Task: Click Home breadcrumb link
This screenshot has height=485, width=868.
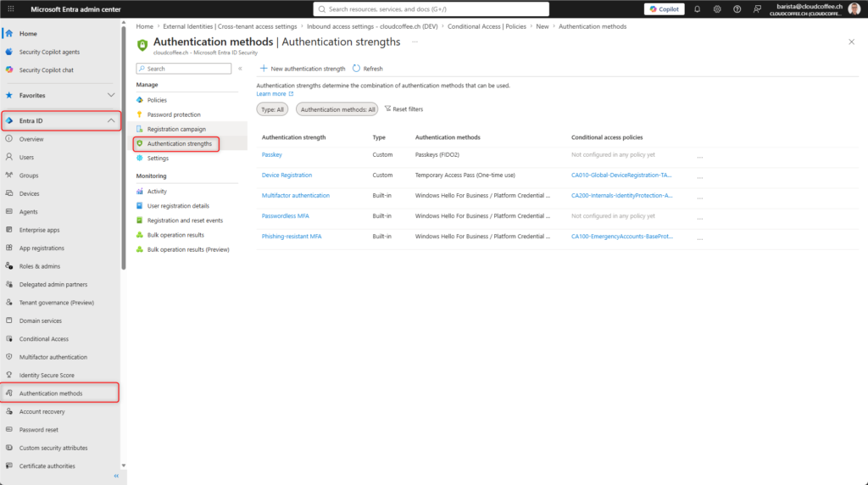Action: 144,26
